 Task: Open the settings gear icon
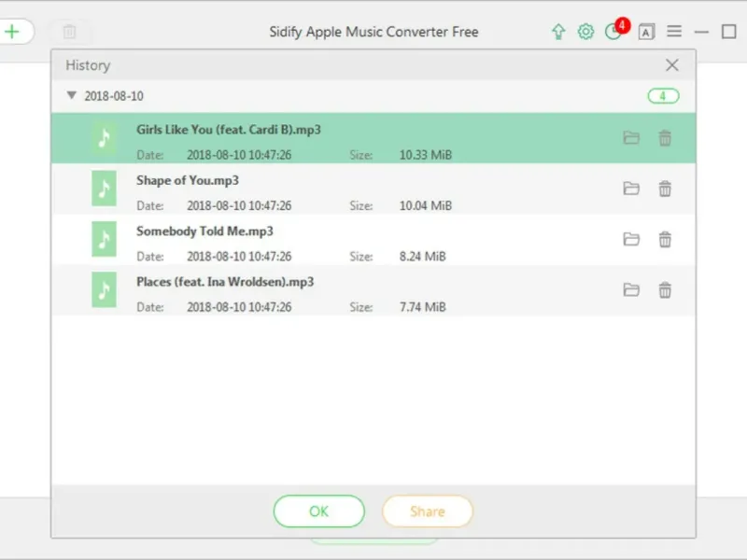[585, 32]
